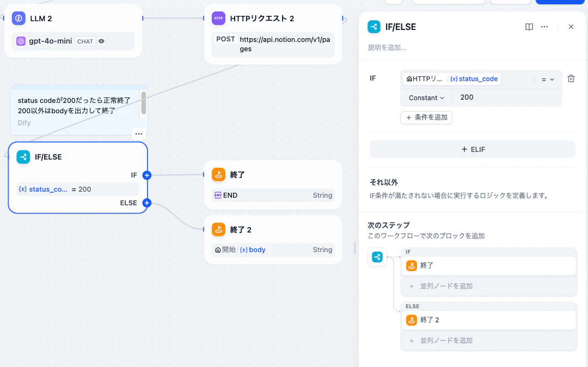The image size is (588, 367).
Task: Click the LLM 2 node icon
Action: [19, 19]
